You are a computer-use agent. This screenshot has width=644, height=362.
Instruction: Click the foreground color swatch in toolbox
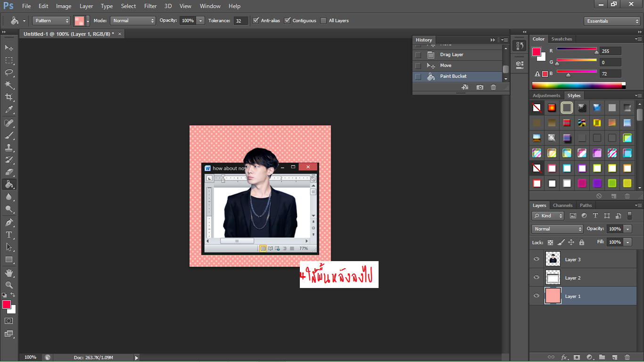7,304
